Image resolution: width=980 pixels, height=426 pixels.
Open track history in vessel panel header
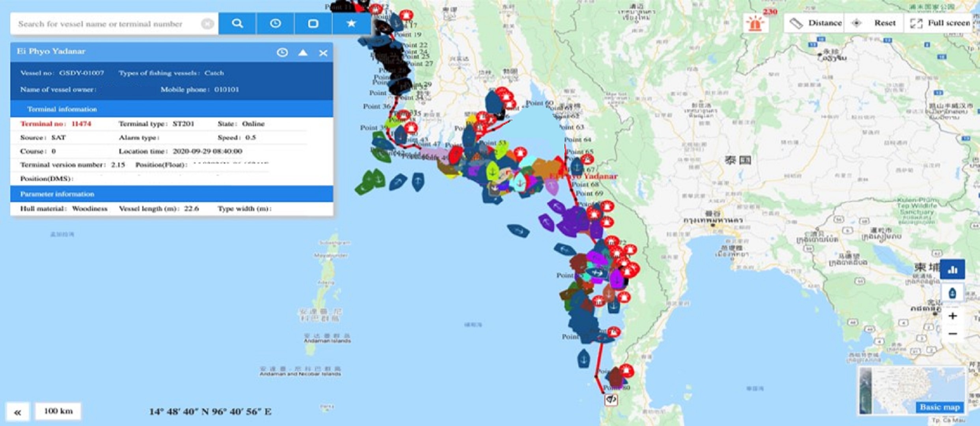[282, 52]
